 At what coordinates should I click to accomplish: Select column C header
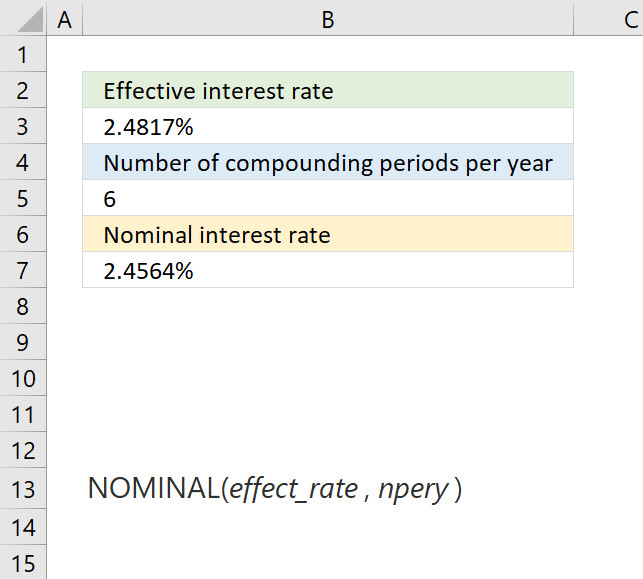tap(609, 18)
